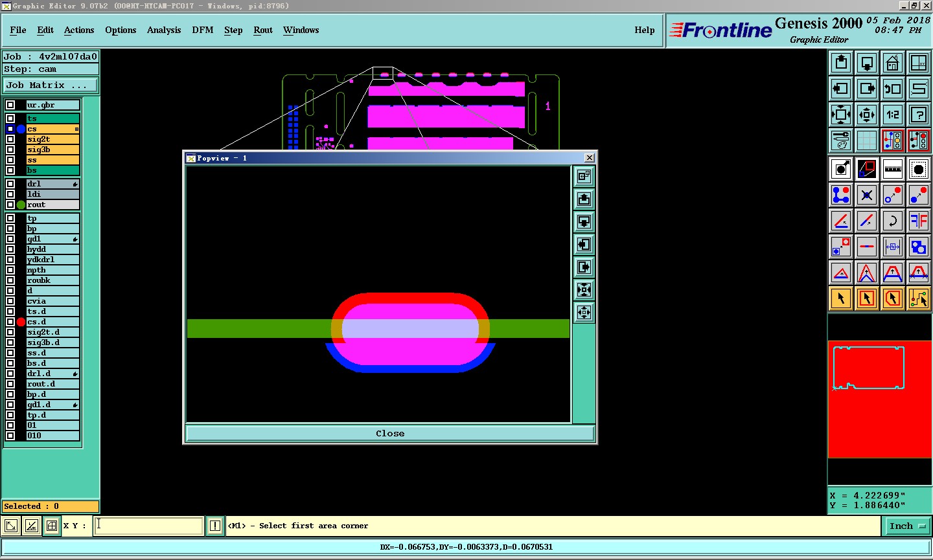
Task: Toggle the checkbox for layer ss
Action: click(10, 160)
